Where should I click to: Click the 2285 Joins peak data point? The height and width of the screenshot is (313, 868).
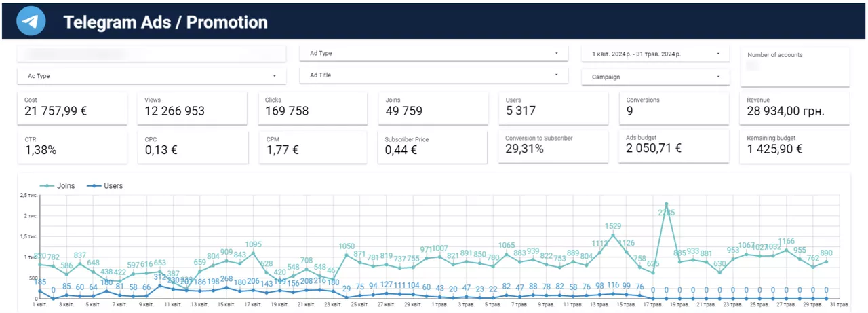[x=667, y=204]
